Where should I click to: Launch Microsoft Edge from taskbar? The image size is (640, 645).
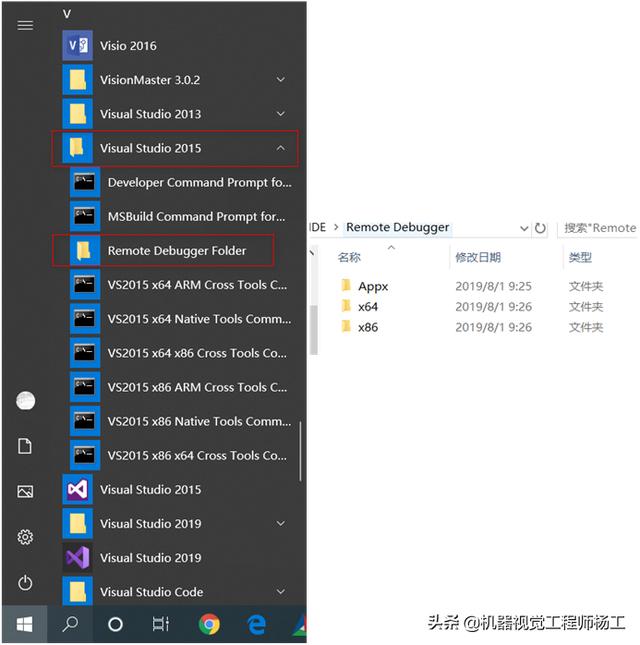coord(257,624)
